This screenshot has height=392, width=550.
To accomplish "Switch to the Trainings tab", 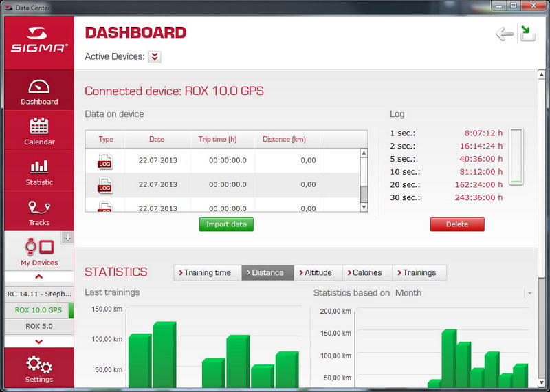I will [x=419, y=272].
